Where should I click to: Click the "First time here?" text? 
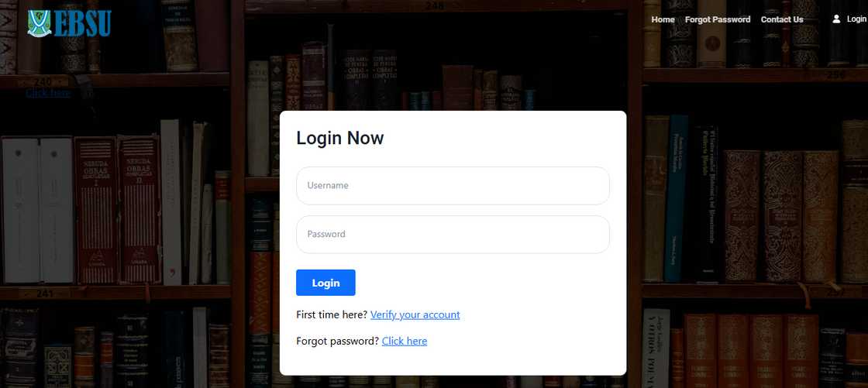tap(332, 314)
